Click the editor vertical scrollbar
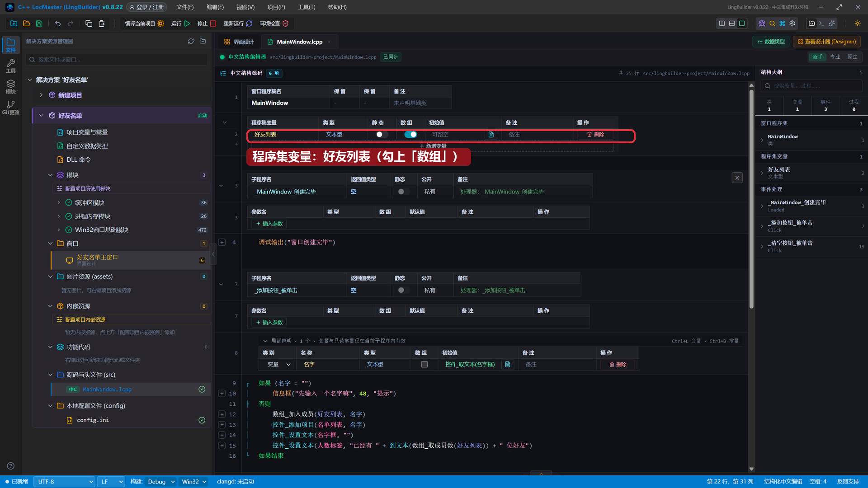The width and height of the screenshot is (868, 488). 751,199
